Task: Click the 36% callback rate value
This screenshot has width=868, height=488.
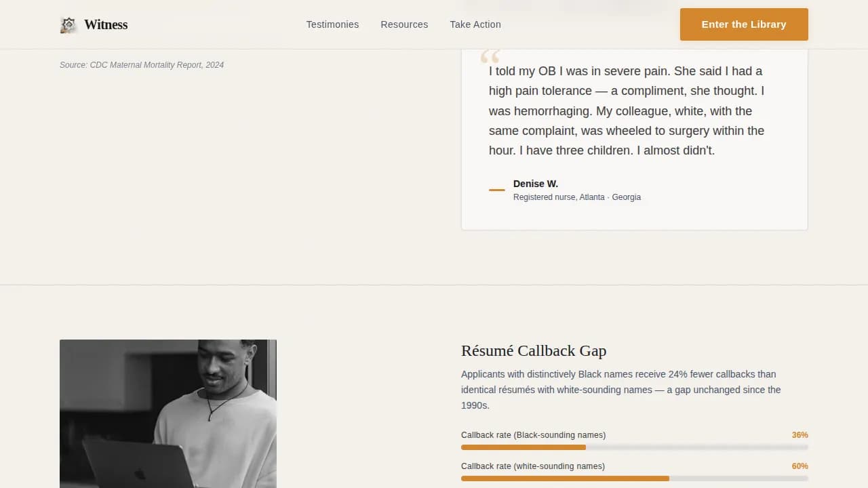Action: click(x=800, y=435)
